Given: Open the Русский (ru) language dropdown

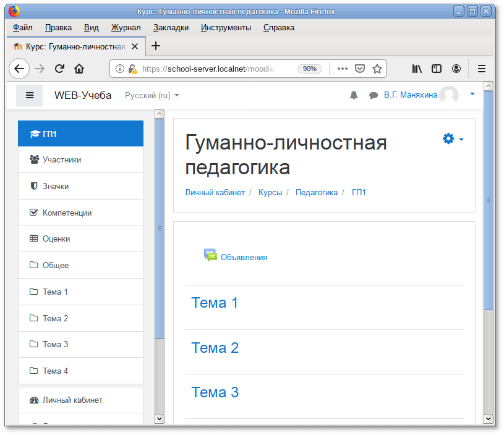Looking at the screenshot, I should click(152, 95).
